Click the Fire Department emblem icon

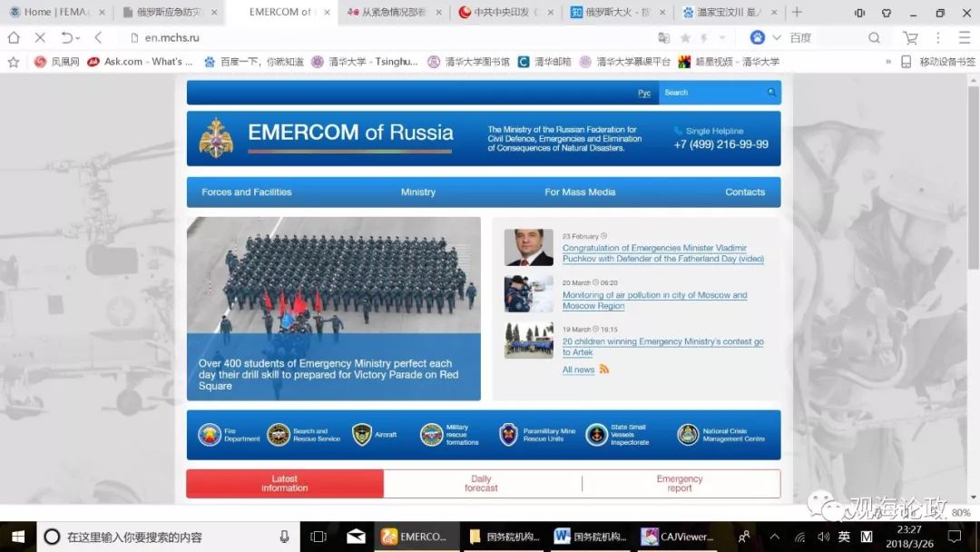(210, 435)
